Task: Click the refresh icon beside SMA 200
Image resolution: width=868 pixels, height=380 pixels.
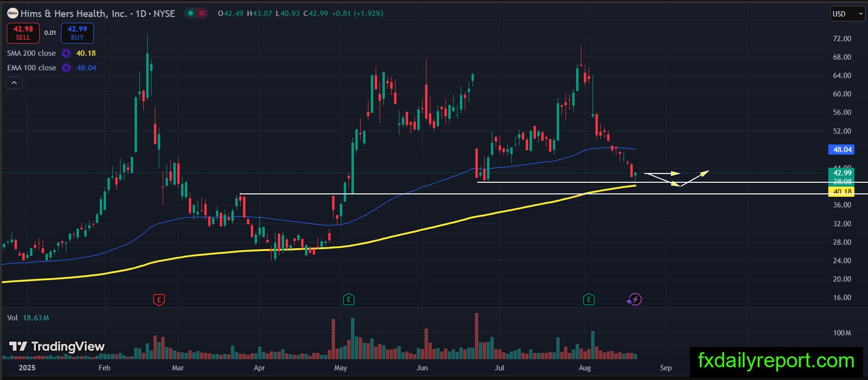Action: point(66,53)
